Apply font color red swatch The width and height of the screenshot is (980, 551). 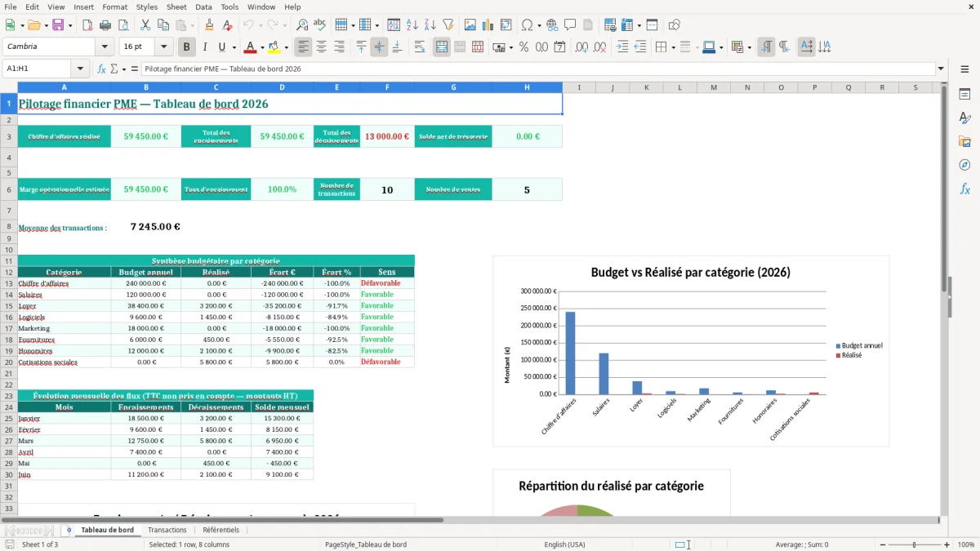click(x=250, y=47)
